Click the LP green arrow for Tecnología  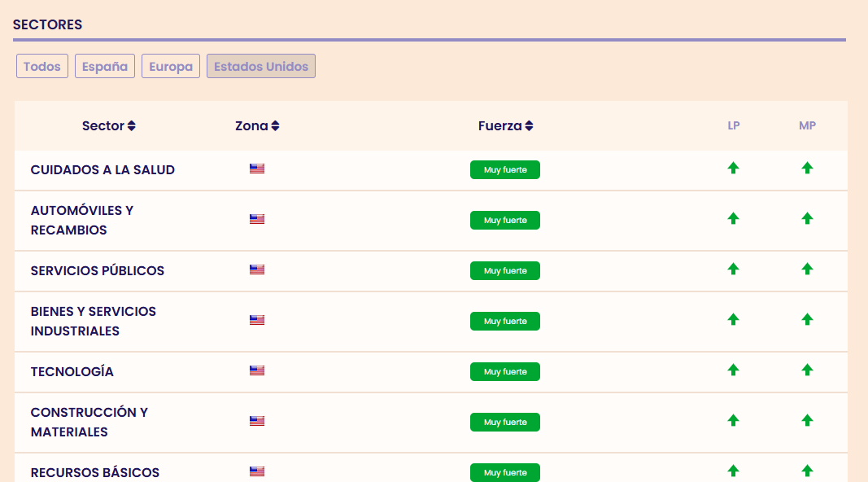(733, 370)
